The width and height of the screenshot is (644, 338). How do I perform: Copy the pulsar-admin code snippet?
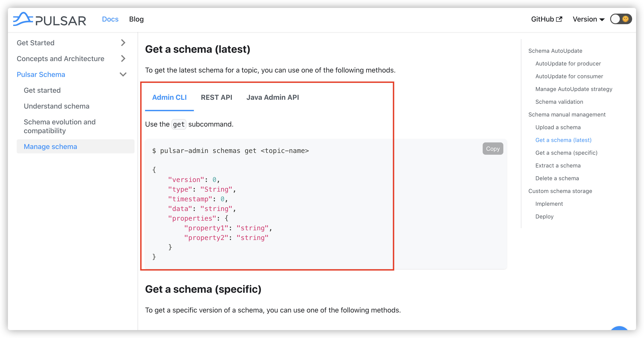pyautogui.click(x=493, y=149)
